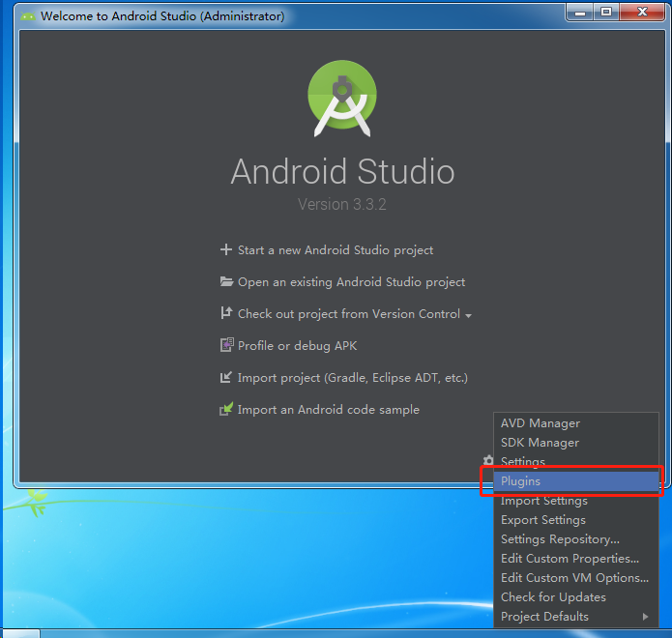Open AVD Manager from the menu
Image resolution: width=672 pixels, height=638 pixels.
576,422
